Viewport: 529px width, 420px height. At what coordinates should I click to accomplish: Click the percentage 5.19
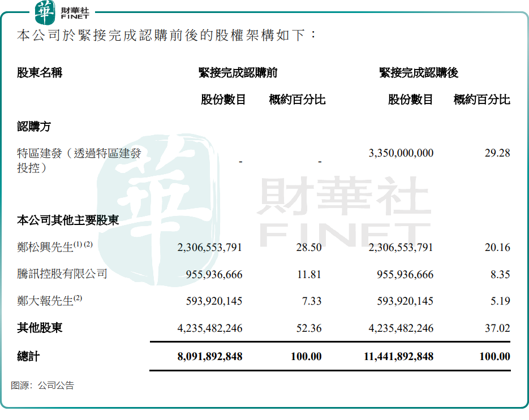[500, 301]
